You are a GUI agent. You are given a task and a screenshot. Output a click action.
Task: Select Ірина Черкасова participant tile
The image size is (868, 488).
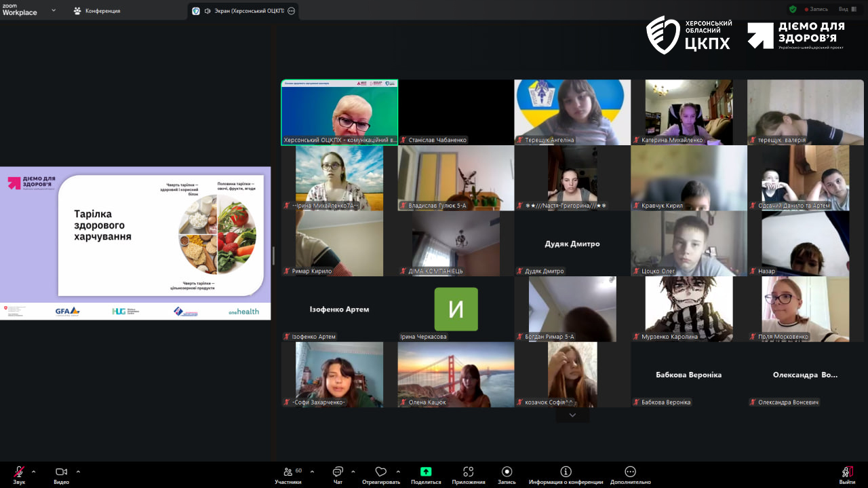pyautogui.click(x=456, y=309)
